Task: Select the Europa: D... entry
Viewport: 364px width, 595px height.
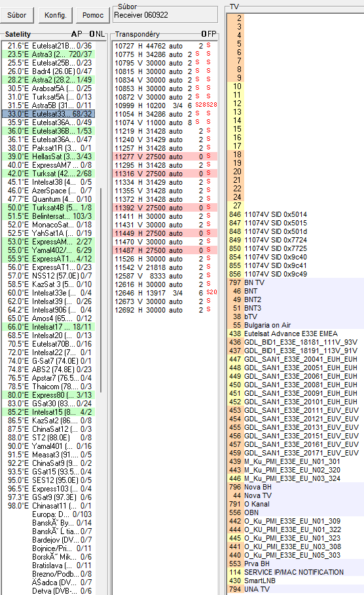Action: tap(49, 514)
